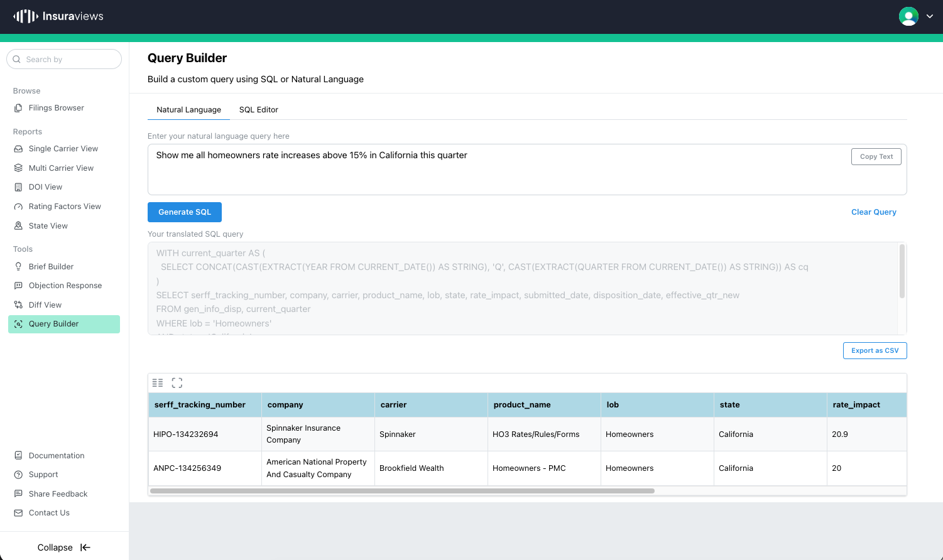
Task: Click the Share Feedback icon
Action: pos(18,494)
